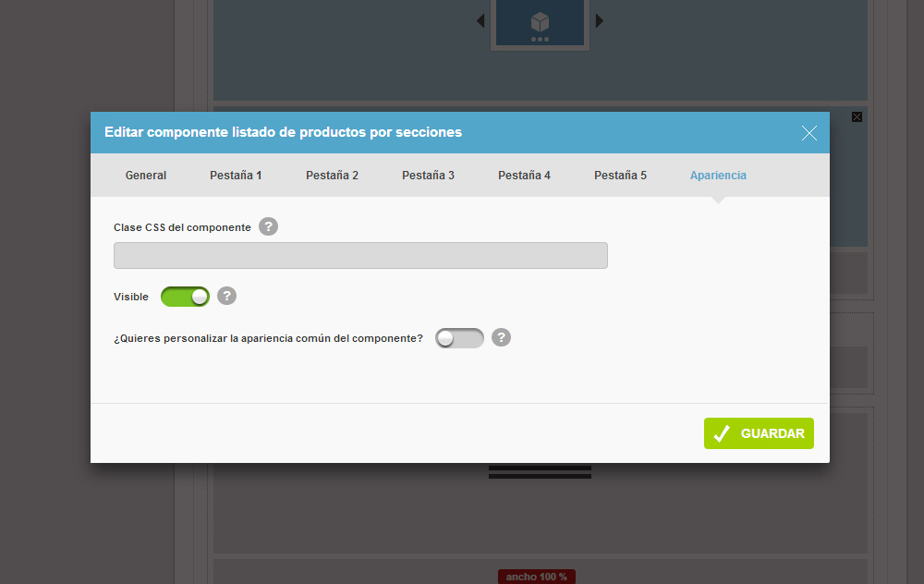
Task: Click the Visible label text
Action: tap(131, 297)
